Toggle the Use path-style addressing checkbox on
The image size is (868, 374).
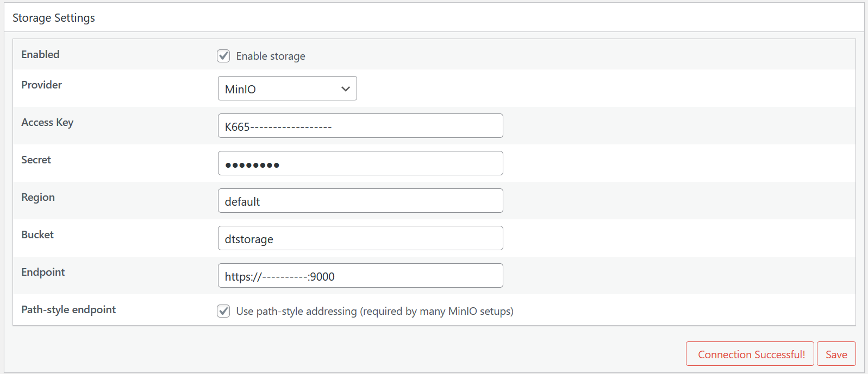pyautogui.click(x=223, y=310)
